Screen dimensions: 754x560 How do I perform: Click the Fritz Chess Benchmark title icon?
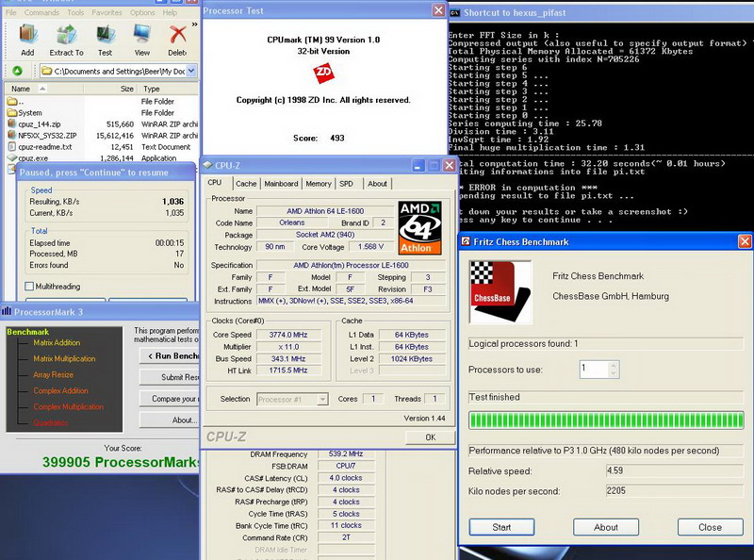[466, 241]
